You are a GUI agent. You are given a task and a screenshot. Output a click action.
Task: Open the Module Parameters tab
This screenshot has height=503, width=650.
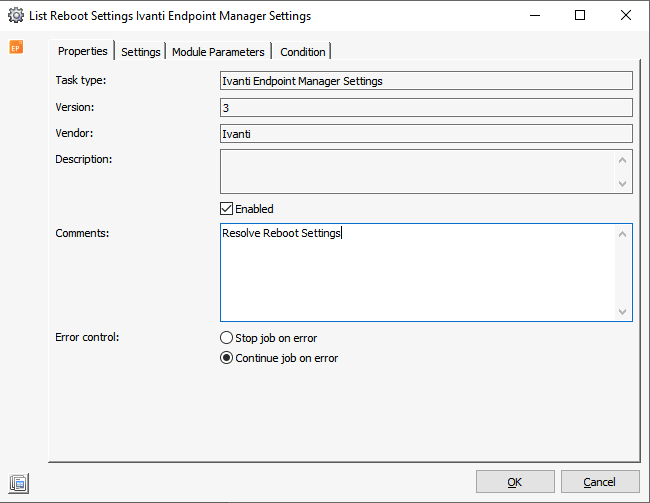coord(218,52)
